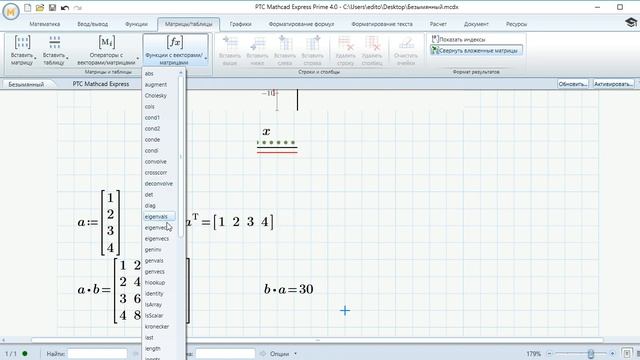Click the Очистить ячейки icon
This screenshot has height=360, width=640.
406,43
